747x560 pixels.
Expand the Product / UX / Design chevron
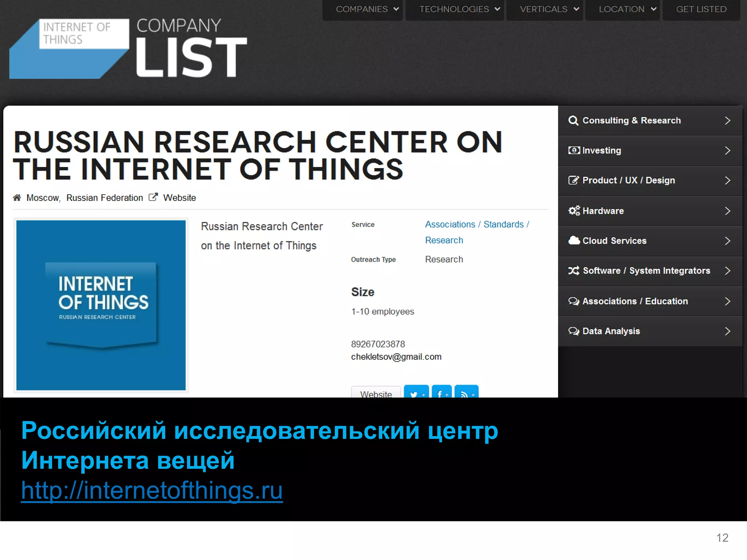pyautogui.click(x=727, y=180)
